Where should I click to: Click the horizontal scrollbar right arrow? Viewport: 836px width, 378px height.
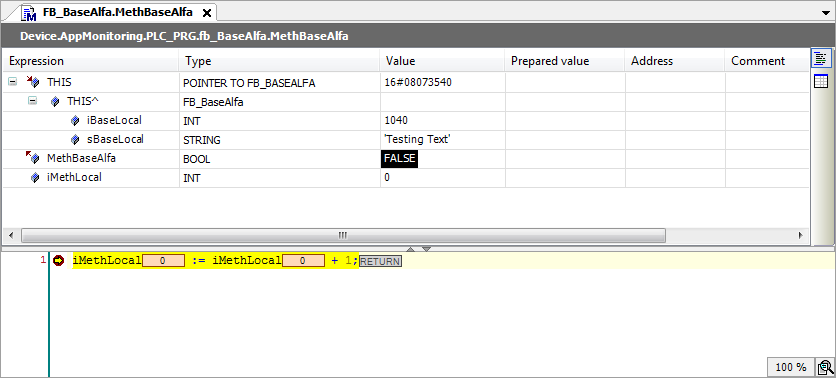click(x=800, y=235)
